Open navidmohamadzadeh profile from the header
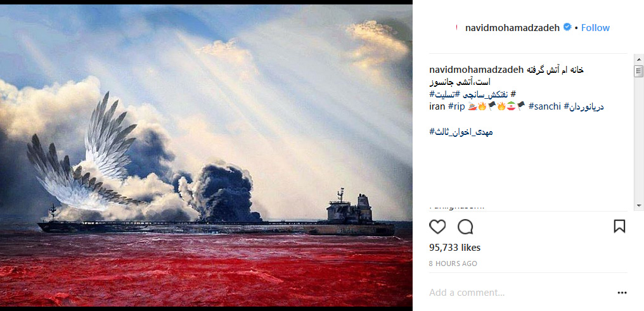This screenshot has height=311, width=644. [x=512, y=27]
